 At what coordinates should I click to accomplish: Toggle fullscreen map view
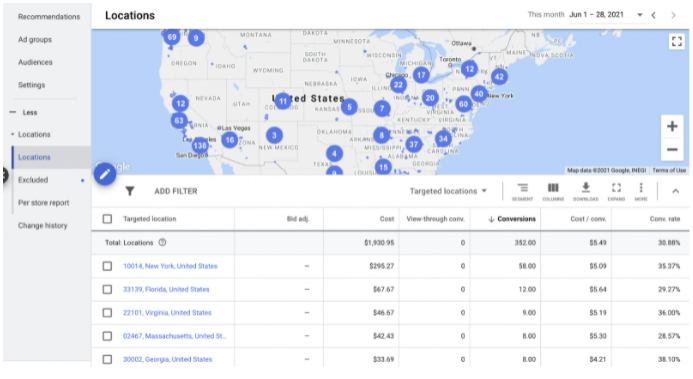click(x=676, y=42)
